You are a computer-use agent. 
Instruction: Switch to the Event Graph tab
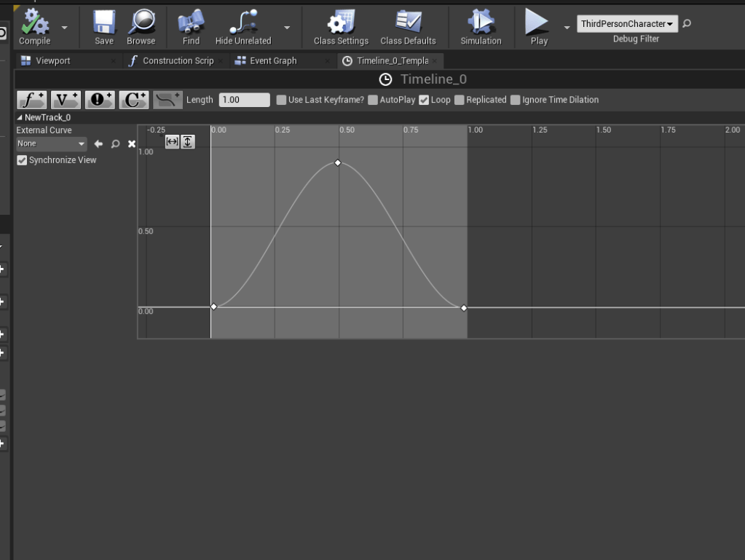click(x=272, y=61)
